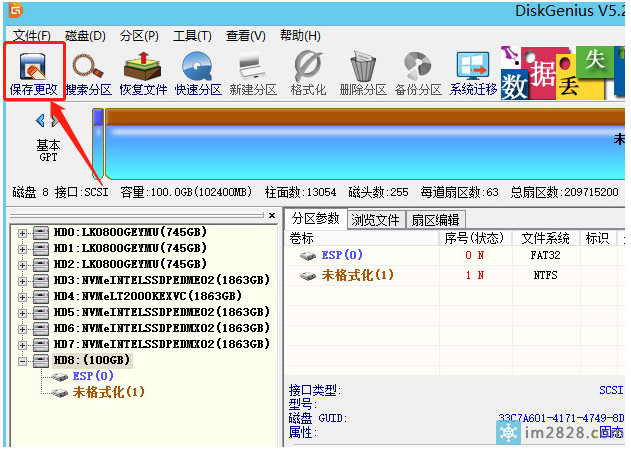Start the 系统迁移 system migration tool
Screen dimensions: 631x450
coord(473,72)
